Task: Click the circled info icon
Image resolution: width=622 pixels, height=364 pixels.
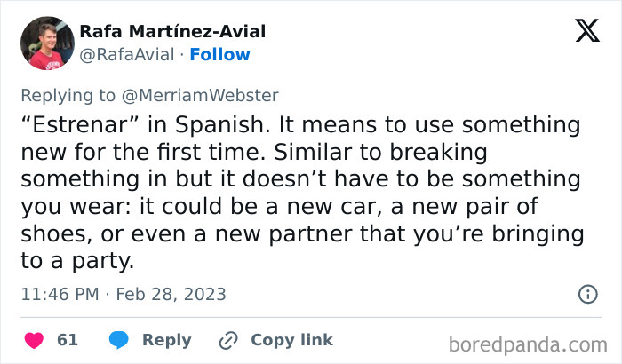Action: (x=587, y=294)
